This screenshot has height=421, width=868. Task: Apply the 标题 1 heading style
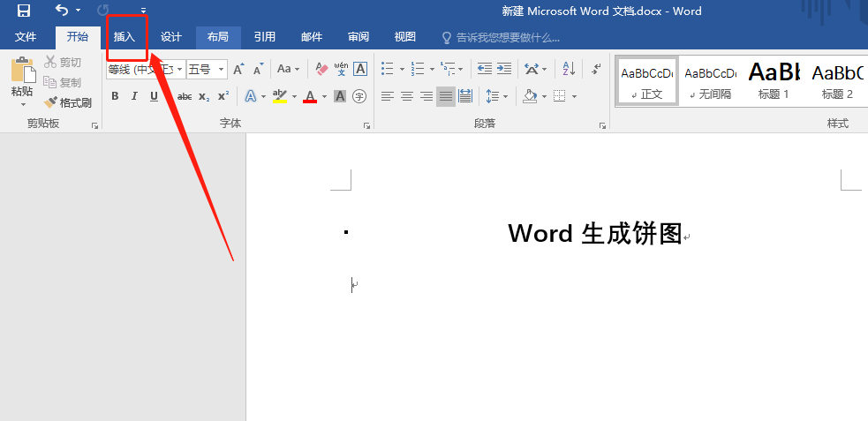tap(774, 80)
